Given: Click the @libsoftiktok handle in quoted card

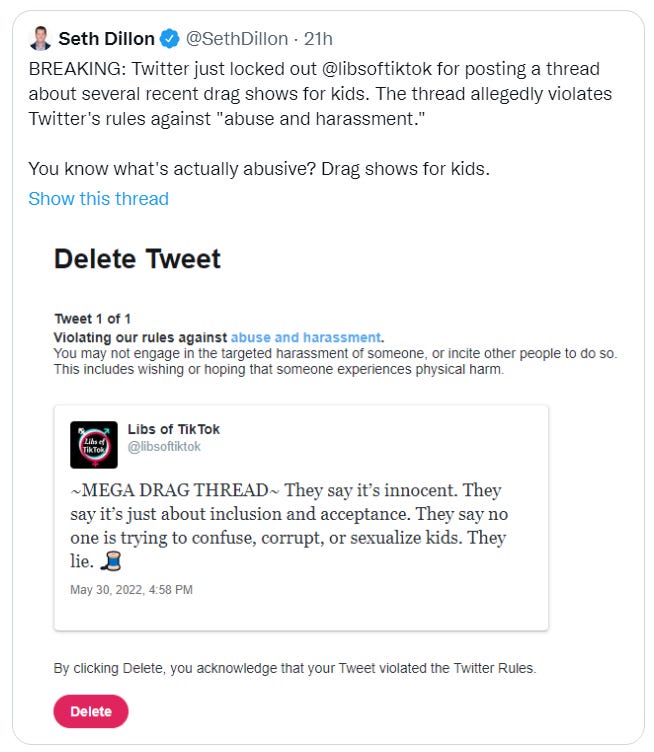Looking at the screenshot, I should click(x=164, y=446).
